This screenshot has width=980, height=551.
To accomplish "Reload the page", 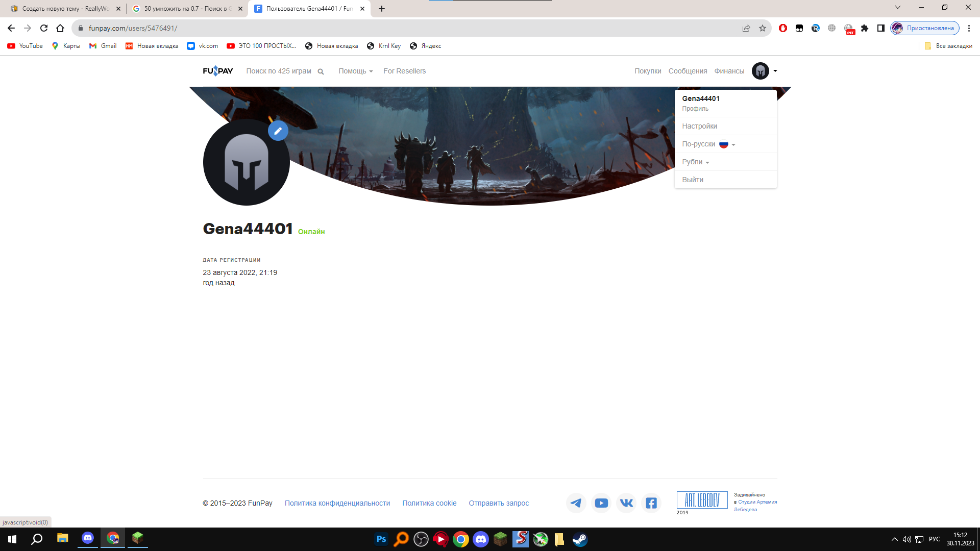I will (x=44, y=28).
